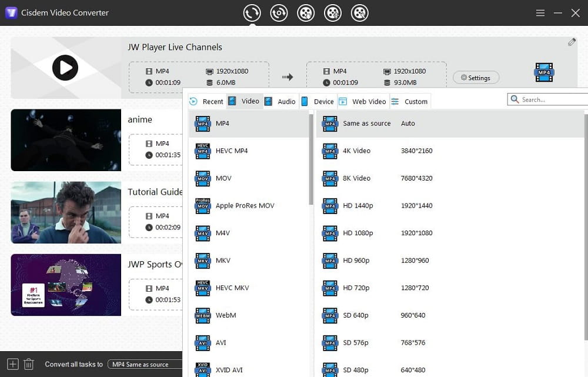This screenshot has height=377, width=588.
Task: Choose SD 480p preset
Action: pos(450,368)
